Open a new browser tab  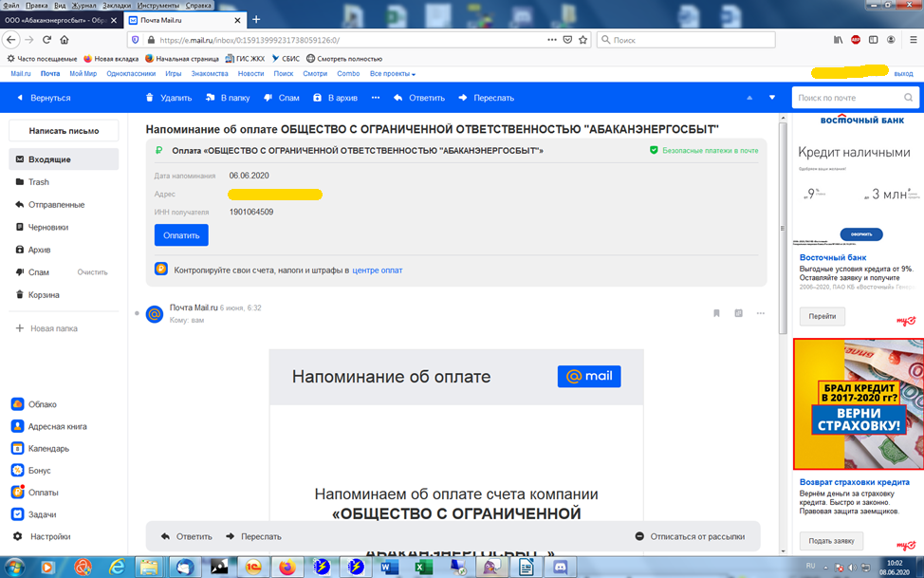point(256,20)
